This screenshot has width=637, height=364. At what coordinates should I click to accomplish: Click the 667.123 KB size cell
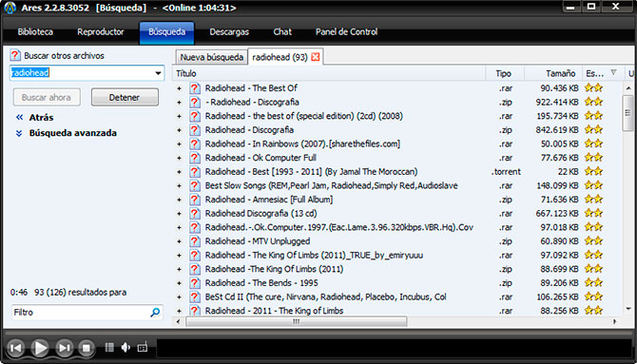[x=557, y=213]
